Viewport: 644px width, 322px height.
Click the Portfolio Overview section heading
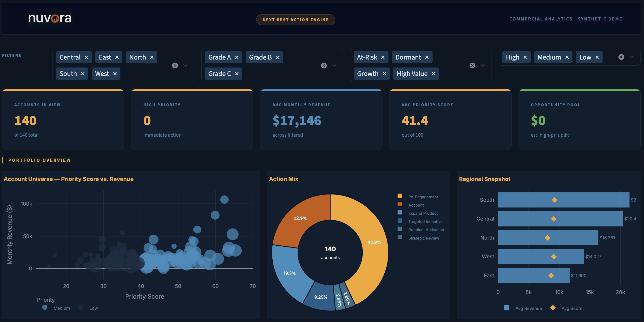click(x=39, y=160)
